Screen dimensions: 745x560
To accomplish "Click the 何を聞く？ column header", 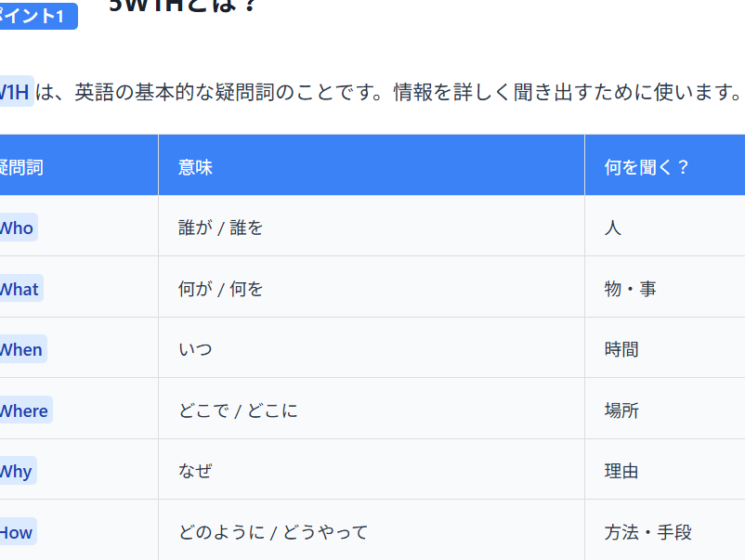I will pyautogui.click(x=647, y=167).
